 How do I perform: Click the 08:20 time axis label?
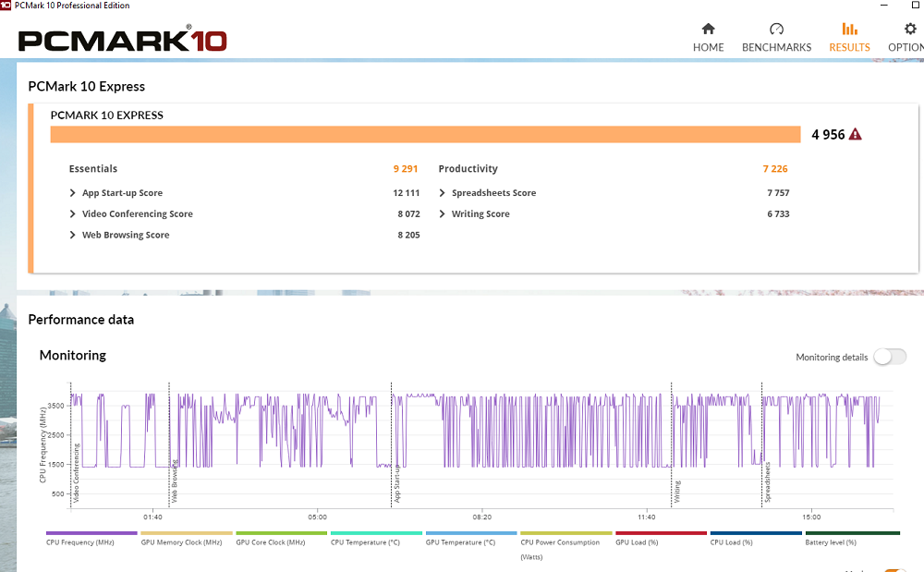tap(481, 517)
